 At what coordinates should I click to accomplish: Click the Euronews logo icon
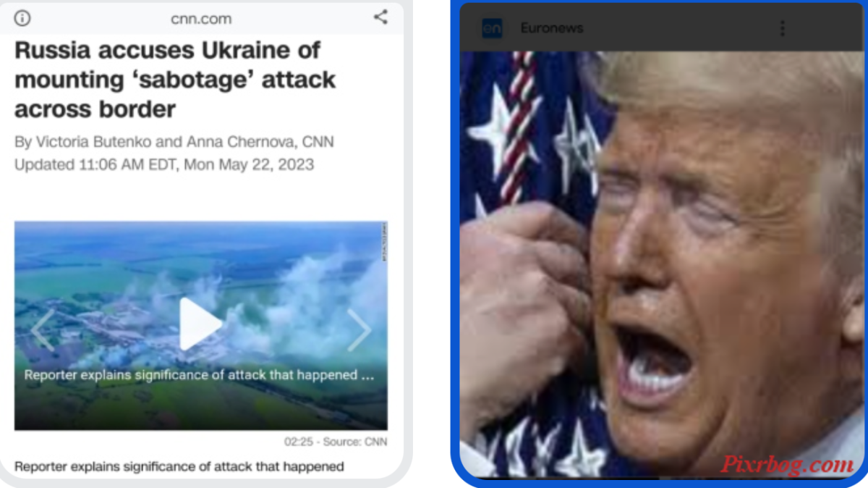point(492,28)
